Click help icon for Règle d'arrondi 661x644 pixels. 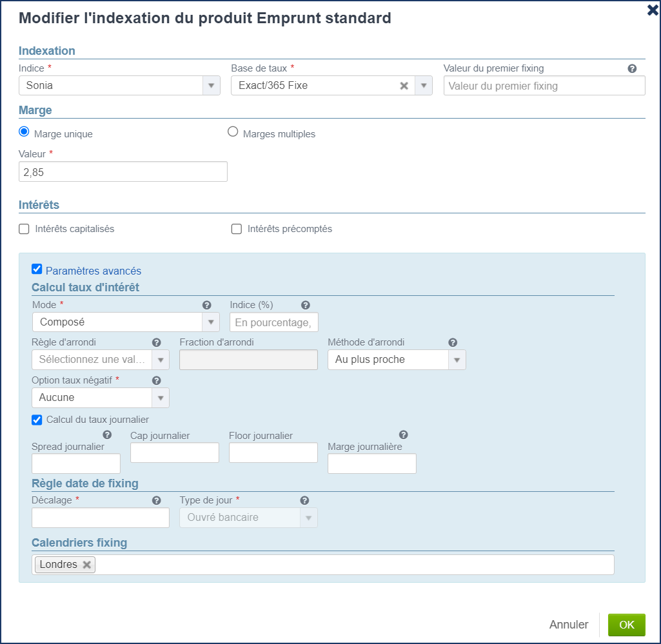(156, 342)
